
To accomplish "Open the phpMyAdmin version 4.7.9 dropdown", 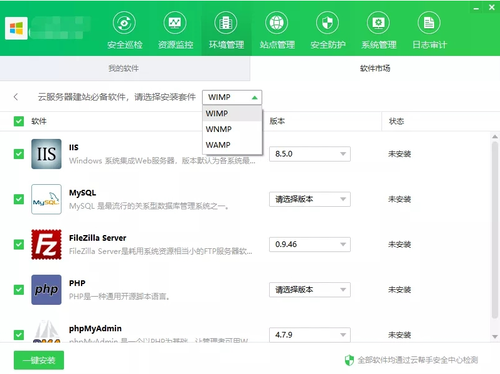I will point(310,335).
